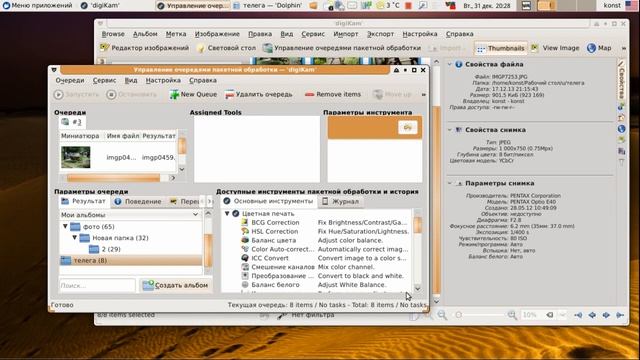Image resolution: width=640 pixels, height=360 pixels.
Task: Go to last image using navigation arrow
Action: (620, 315)
